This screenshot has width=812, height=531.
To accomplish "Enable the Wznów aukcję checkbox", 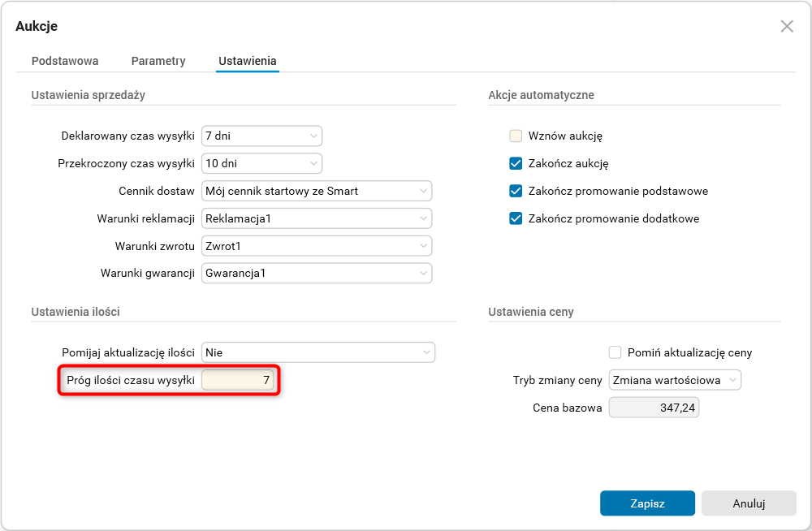I will point(516,136).
